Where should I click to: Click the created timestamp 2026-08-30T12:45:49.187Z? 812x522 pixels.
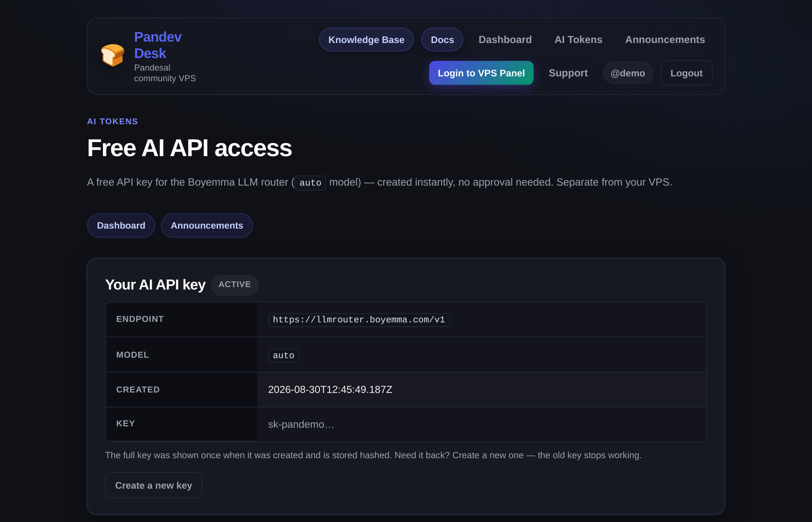click(330, 390)
